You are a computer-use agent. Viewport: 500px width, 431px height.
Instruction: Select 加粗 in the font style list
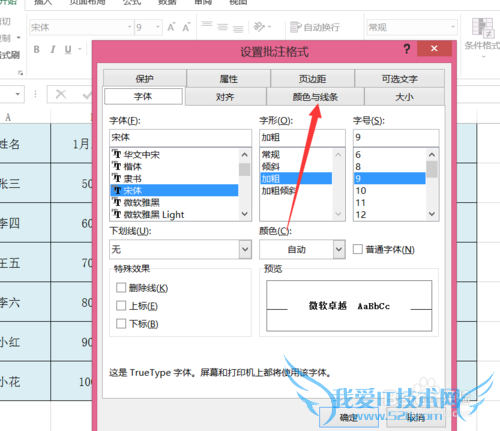pyautogui.click(x=296, y=178)
